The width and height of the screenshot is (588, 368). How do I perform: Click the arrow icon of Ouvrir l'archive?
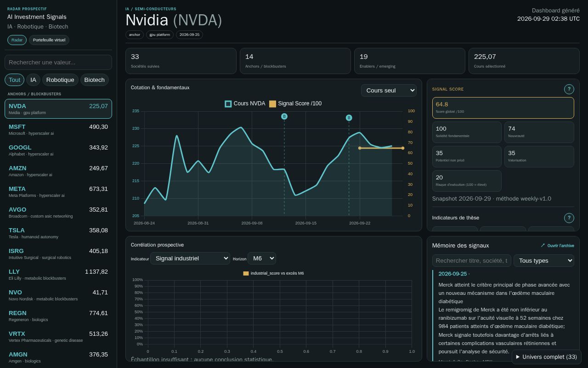[543, 246]
